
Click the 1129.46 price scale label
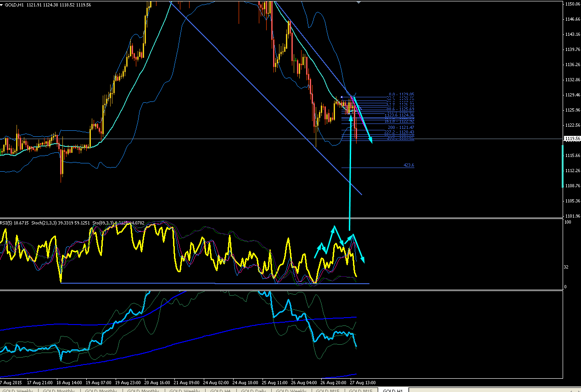tap(574, 95)
